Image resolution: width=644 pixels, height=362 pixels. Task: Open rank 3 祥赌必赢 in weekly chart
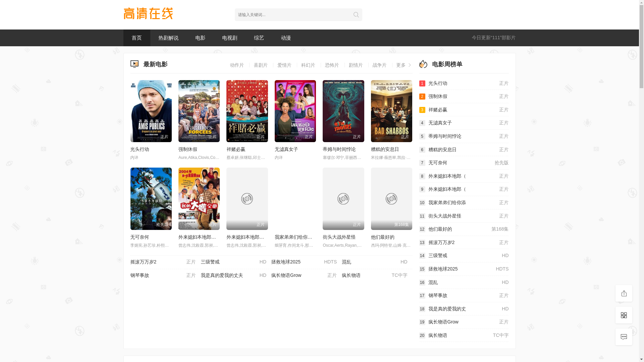tap(464, 110)
